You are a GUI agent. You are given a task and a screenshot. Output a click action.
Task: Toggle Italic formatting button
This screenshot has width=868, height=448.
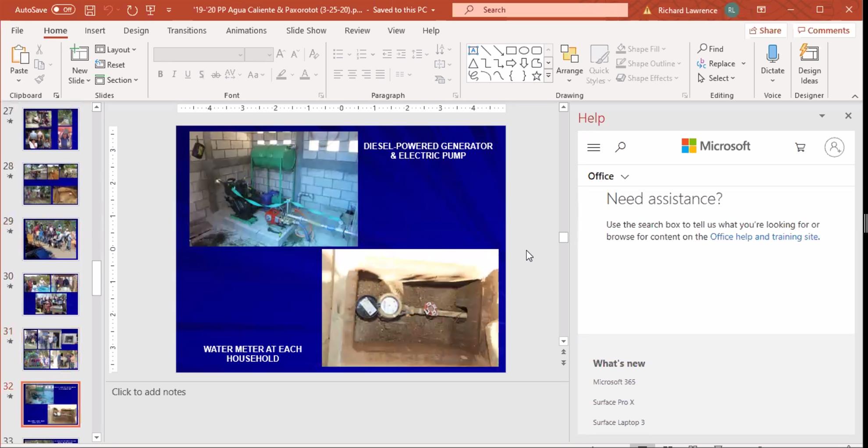[174, 74]
